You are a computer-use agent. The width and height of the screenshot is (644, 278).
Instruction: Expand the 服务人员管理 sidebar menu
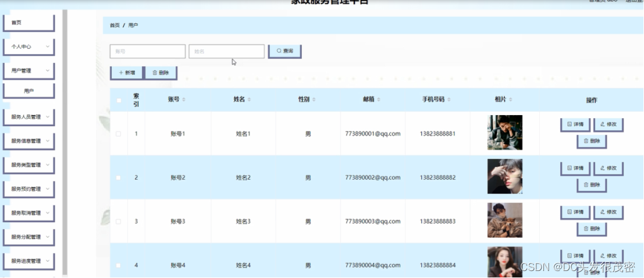tap(29, 117)
